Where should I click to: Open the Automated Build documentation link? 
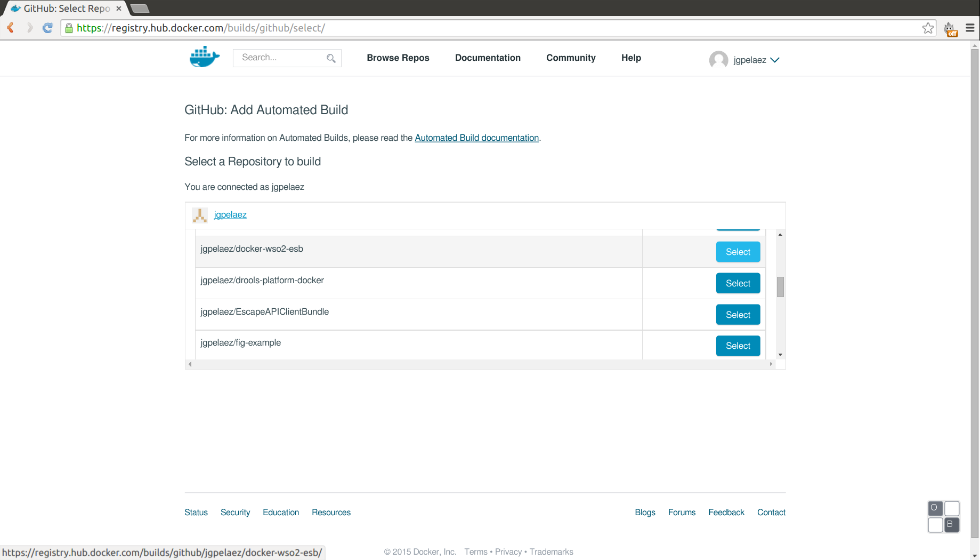(x=476, y=138)
